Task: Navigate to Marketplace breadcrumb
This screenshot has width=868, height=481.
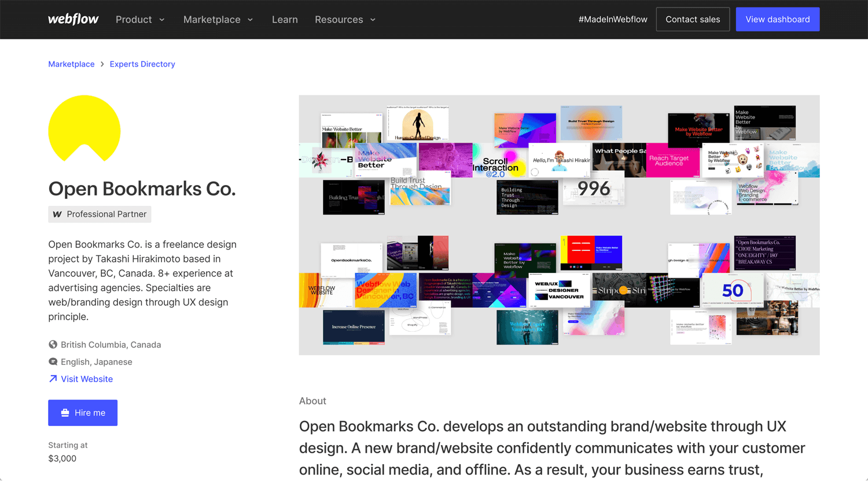Action: [71, 64]
